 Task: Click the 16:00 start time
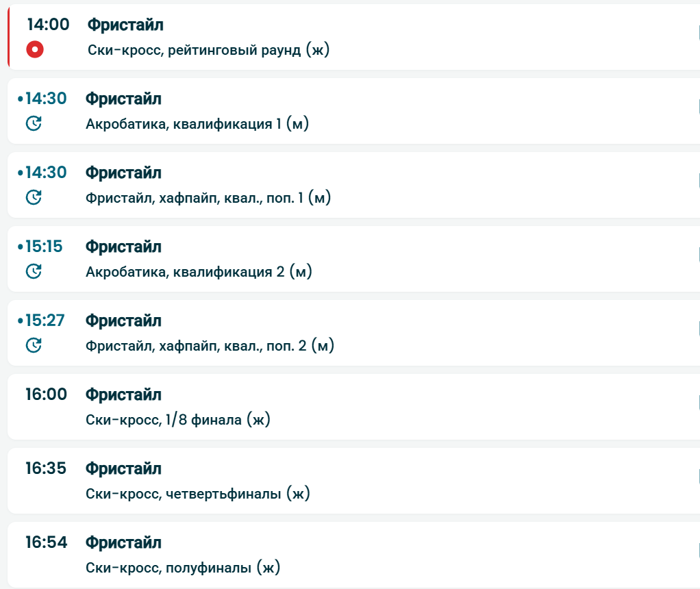tap(47, 394)
